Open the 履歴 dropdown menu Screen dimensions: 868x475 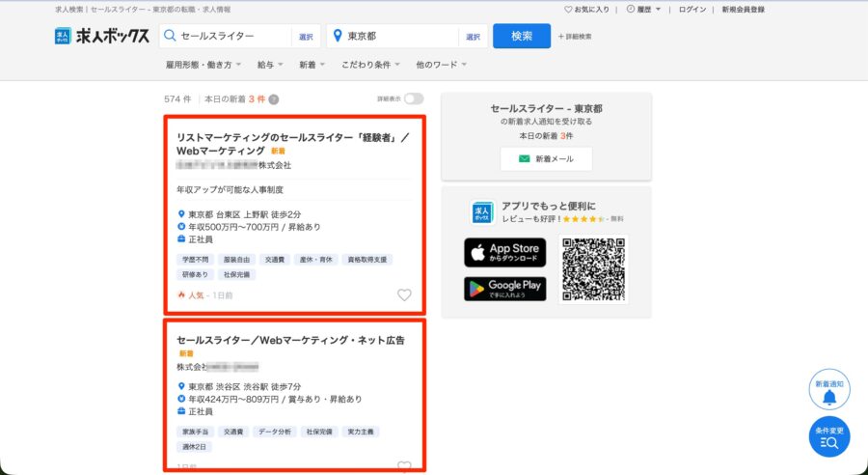[644, 10]
